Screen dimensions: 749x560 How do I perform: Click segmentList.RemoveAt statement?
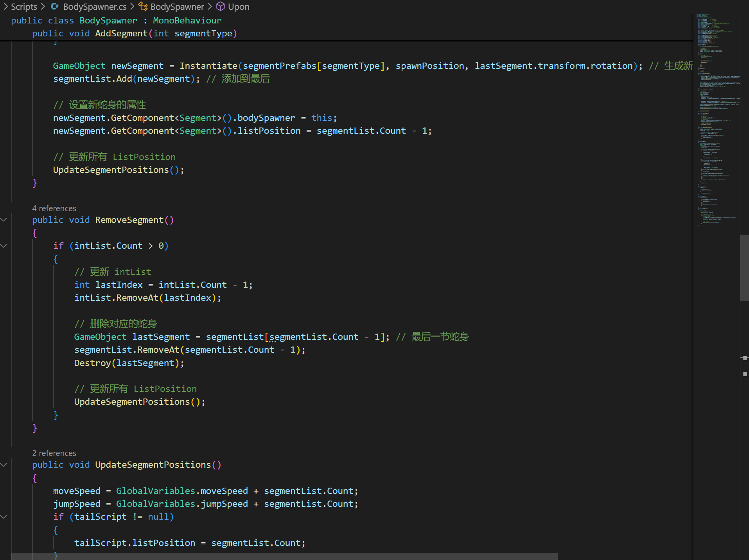(x=190, y=350)
